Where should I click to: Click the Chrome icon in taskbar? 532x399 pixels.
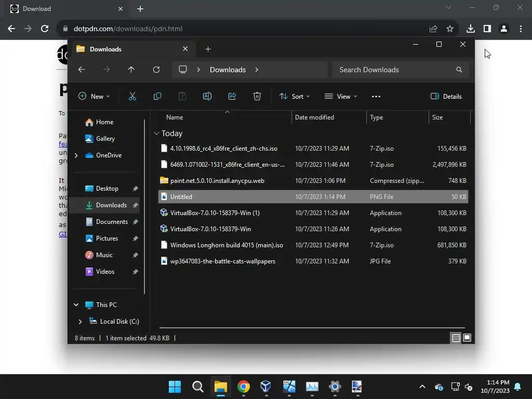pos(243,387)
